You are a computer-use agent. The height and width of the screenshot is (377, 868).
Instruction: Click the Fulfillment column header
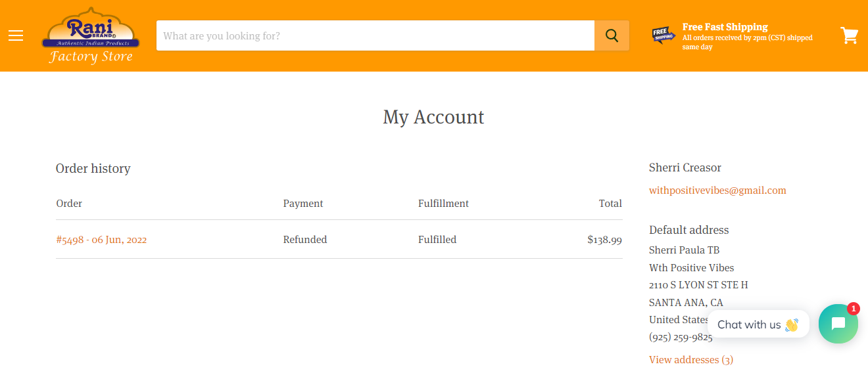coord(443,204)
